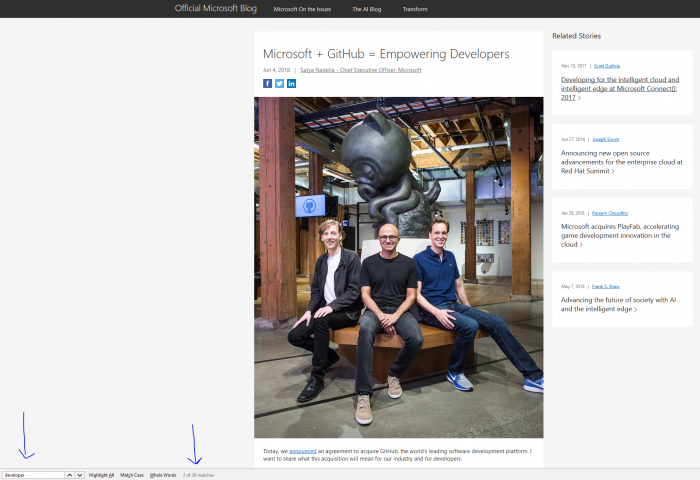Open Scott Guthrie author link
This screenshot has width=700, height=480.
coord(607,66)
